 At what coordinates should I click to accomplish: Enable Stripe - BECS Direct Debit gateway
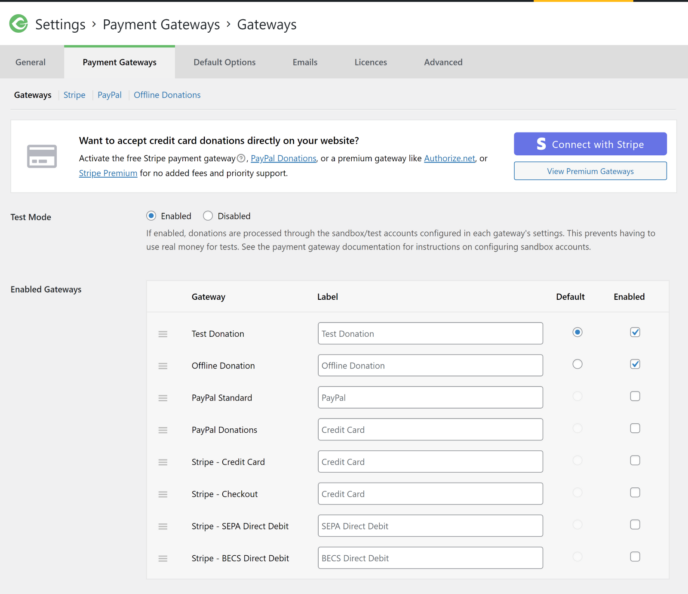pyautogui.click(x=635, y=557)
